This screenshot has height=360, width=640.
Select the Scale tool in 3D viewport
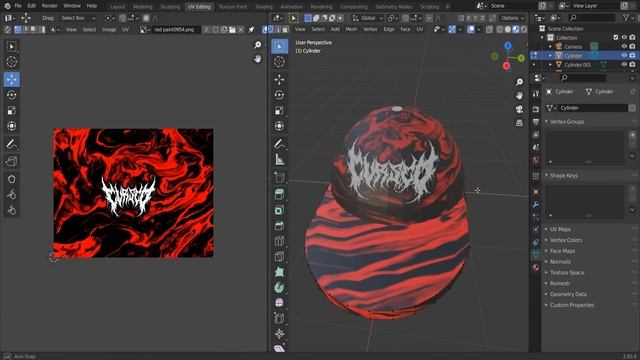click(279, 111)
